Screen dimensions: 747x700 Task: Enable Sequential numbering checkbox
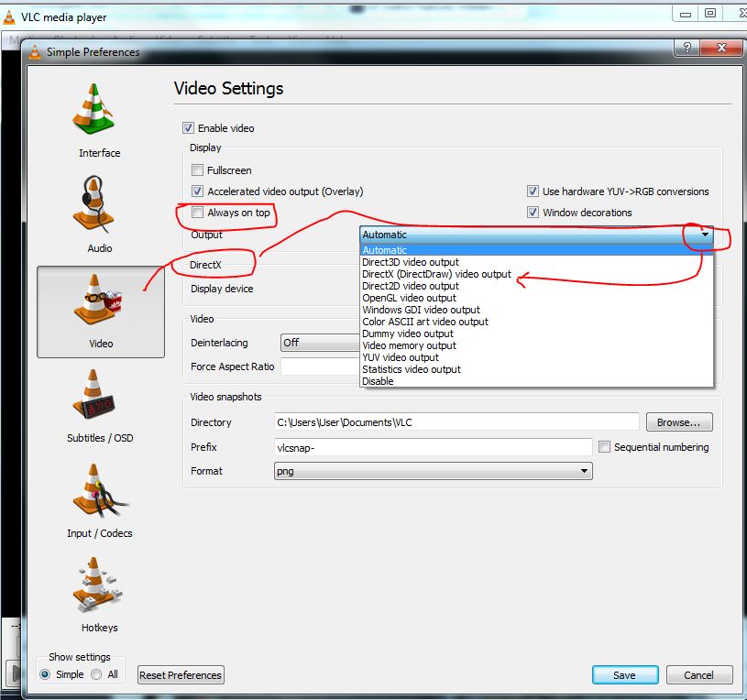604,447
